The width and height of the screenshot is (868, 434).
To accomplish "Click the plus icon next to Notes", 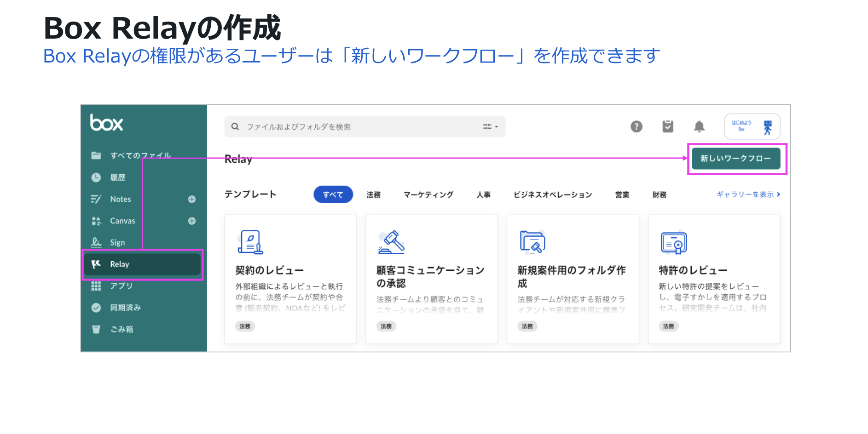I will (x=192, y=199).
